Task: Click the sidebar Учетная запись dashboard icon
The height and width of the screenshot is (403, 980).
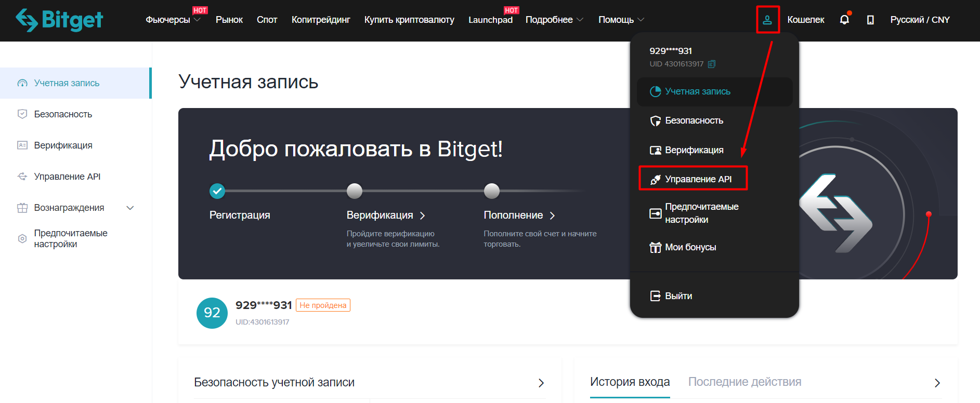Action: point(22,83)
